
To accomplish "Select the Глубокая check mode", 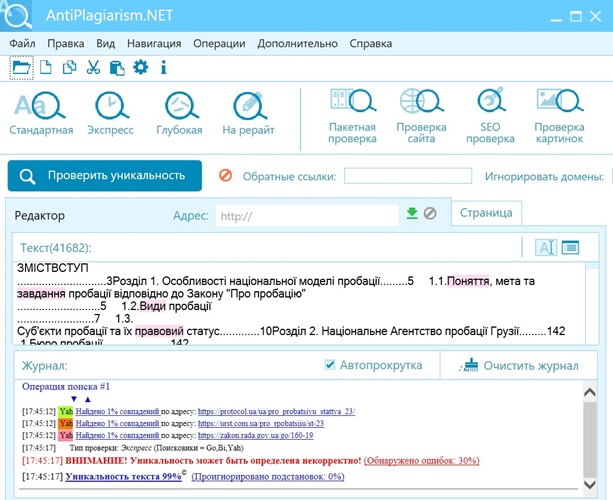I will pos(179,113).
